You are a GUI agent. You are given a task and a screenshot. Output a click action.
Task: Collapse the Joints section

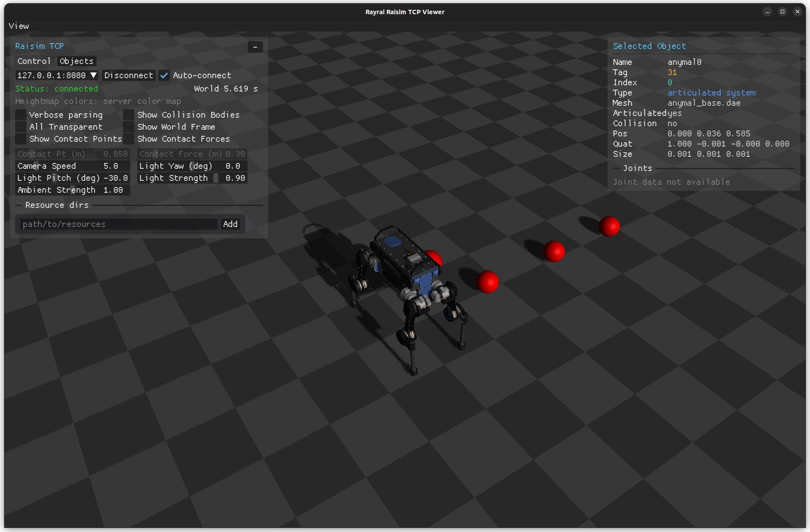coord(617,168)
